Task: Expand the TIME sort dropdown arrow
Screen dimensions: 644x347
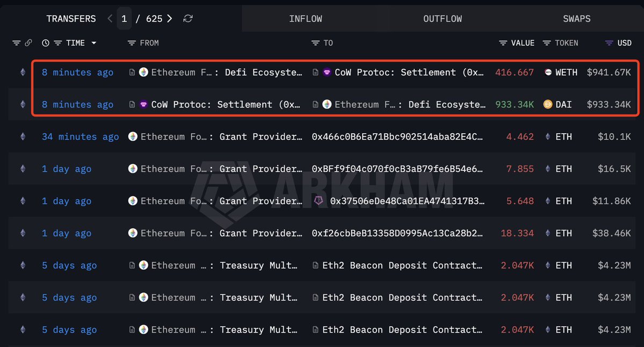Action: point(94,43)
